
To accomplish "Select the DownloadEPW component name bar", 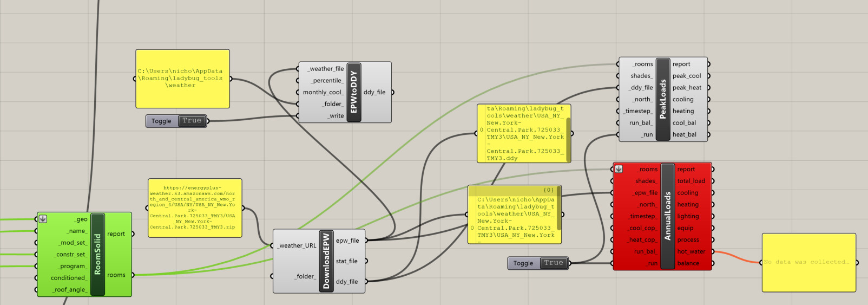I will pyautogui.click(x=326, y=261).
